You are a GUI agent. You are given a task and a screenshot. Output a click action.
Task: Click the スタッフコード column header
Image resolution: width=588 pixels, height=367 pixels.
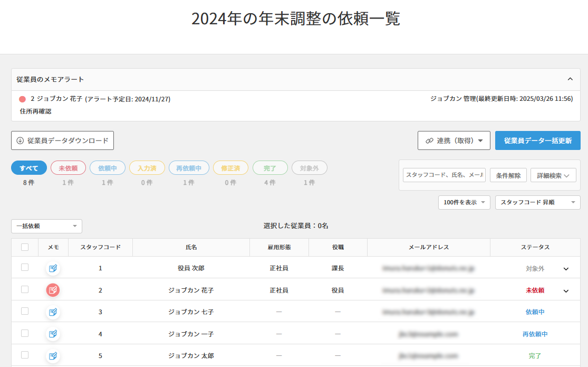tap(101, 247)
